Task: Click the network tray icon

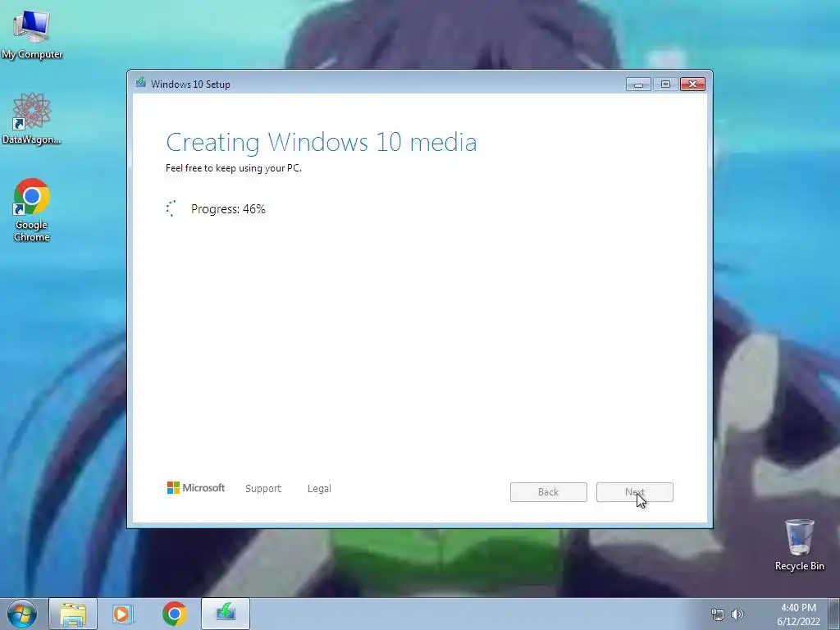Action: [x=717, y=614]
